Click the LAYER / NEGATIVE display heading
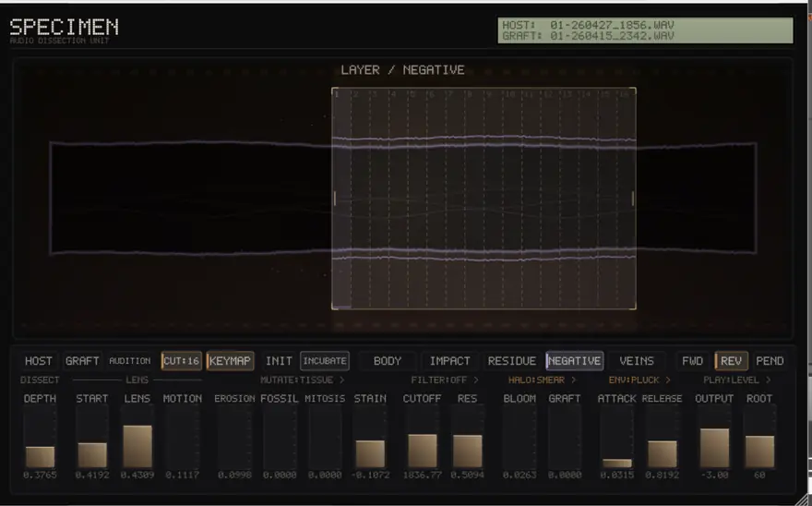This screenshot has width=812, height=506. point(402,70)
